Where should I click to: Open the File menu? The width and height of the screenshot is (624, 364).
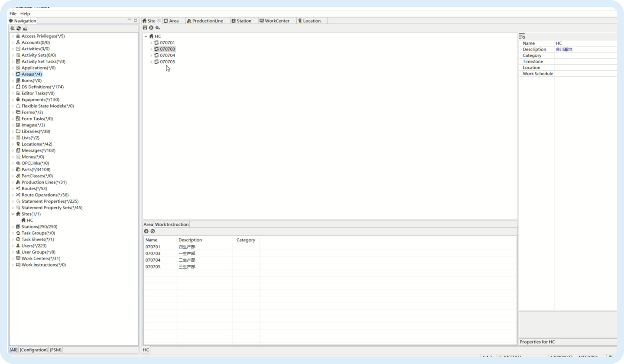(13, 14)
